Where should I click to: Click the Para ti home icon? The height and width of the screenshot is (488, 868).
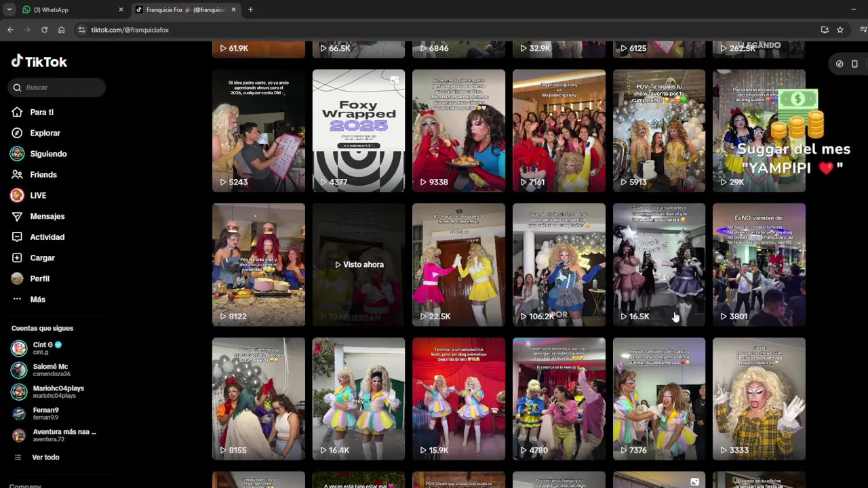coord(17,113)
